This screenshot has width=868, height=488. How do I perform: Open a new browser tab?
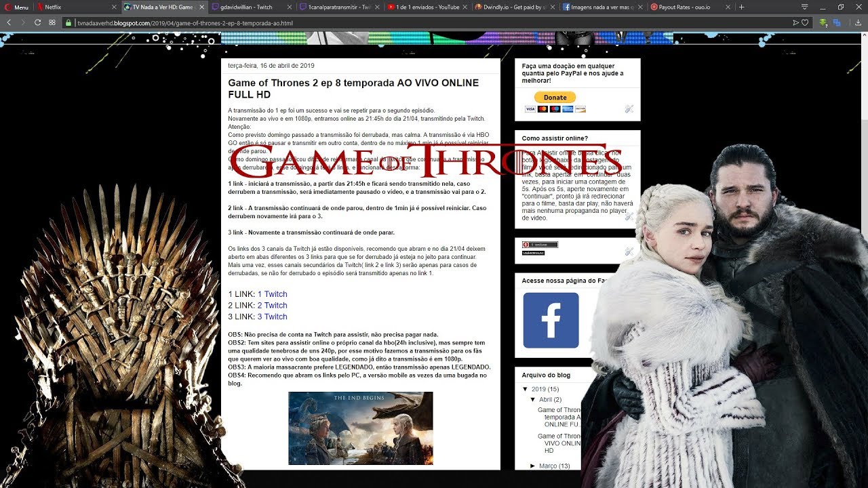coord(741,7)
